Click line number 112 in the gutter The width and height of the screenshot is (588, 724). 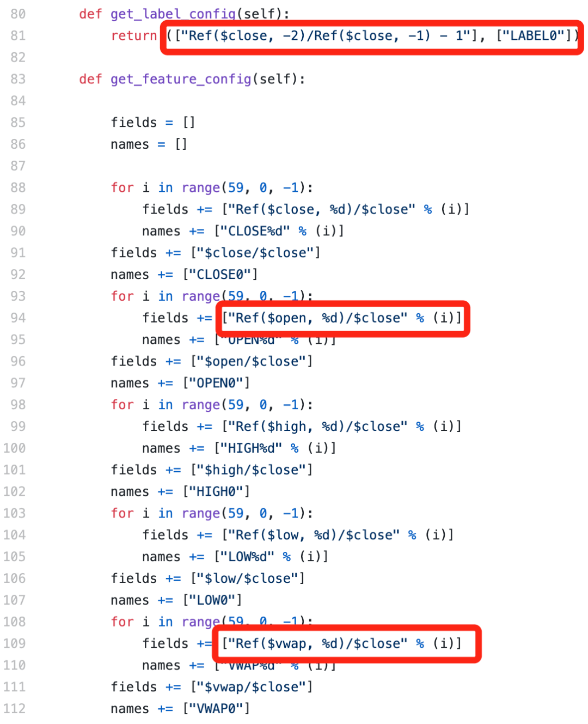(x=14, y=709)
